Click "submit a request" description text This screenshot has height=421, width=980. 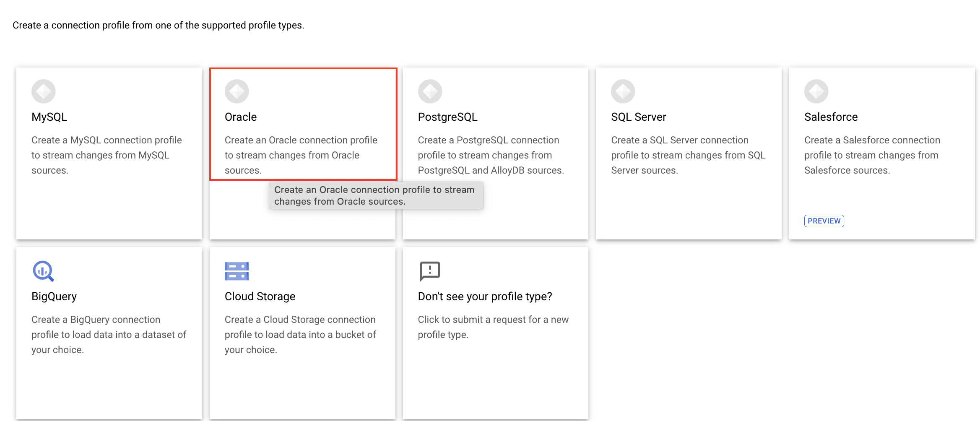click(x=493, y=327)
